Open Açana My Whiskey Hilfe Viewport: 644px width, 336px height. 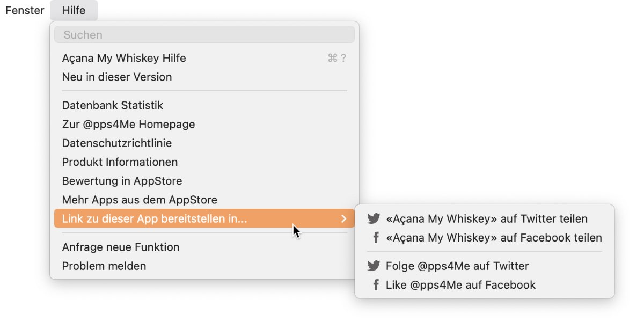pos(204,58)
